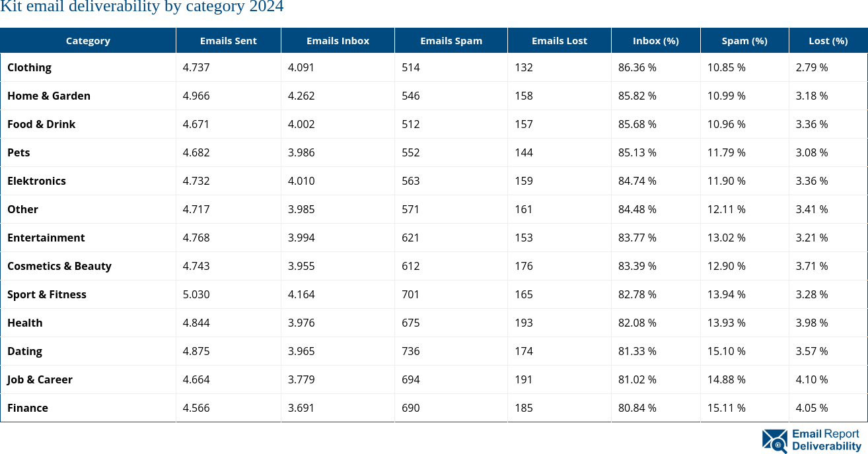This screenshot has height=454, width=868.
Task: Select the Food & Drink category cell
Action: [x=88, y=124]
